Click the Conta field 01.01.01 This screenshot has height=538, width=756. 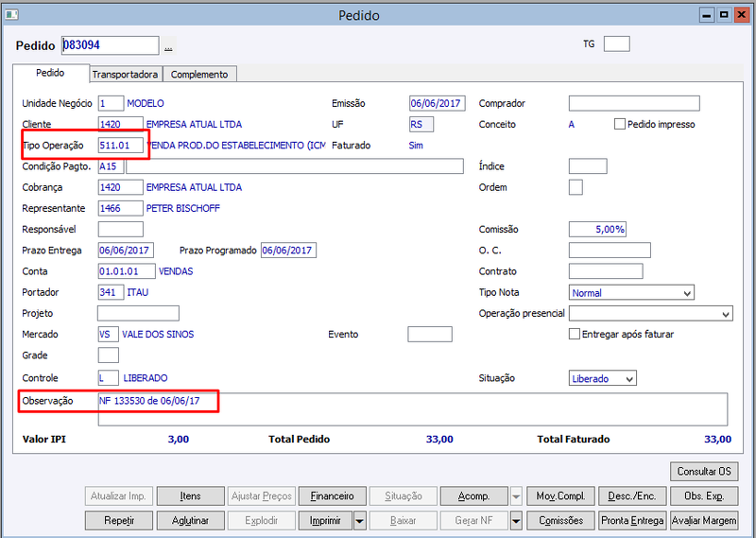pyautogui.click(x=127, y=271)
